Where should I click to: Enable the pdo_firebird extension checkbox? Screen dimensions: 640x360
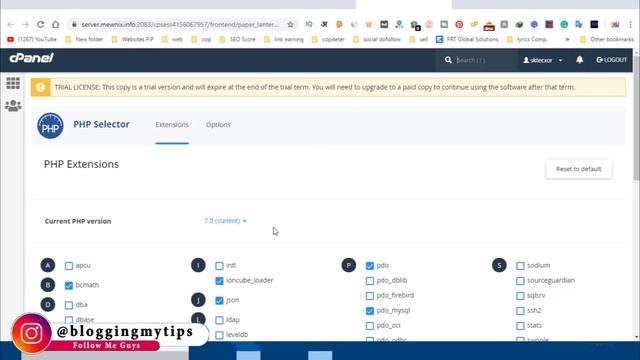pyautogui.click(x=370, y=296)
